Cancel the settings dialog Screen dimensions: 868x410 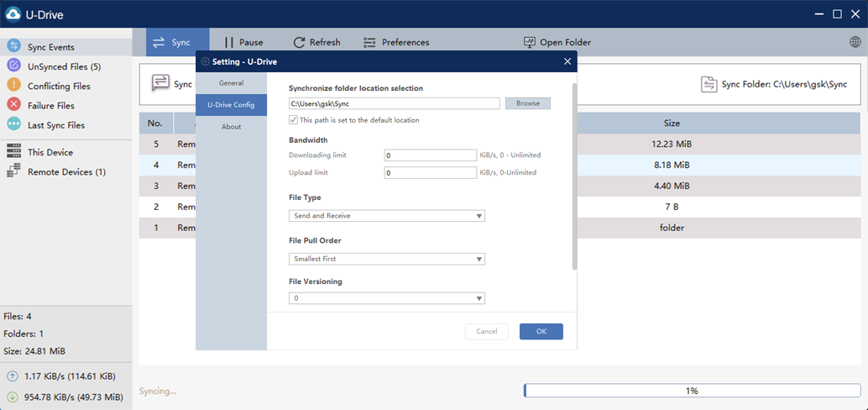[487, 331]
